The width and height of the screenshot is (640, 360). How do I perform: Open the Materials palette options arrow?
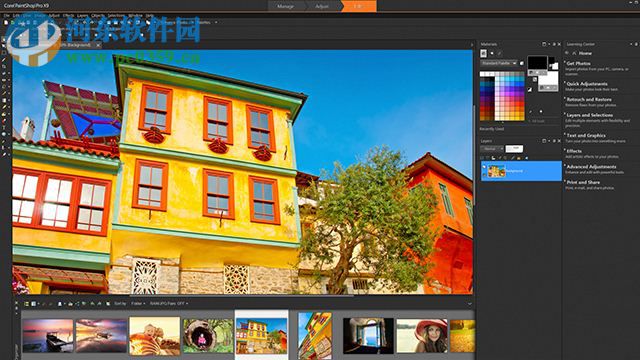[x=549, y=44]
